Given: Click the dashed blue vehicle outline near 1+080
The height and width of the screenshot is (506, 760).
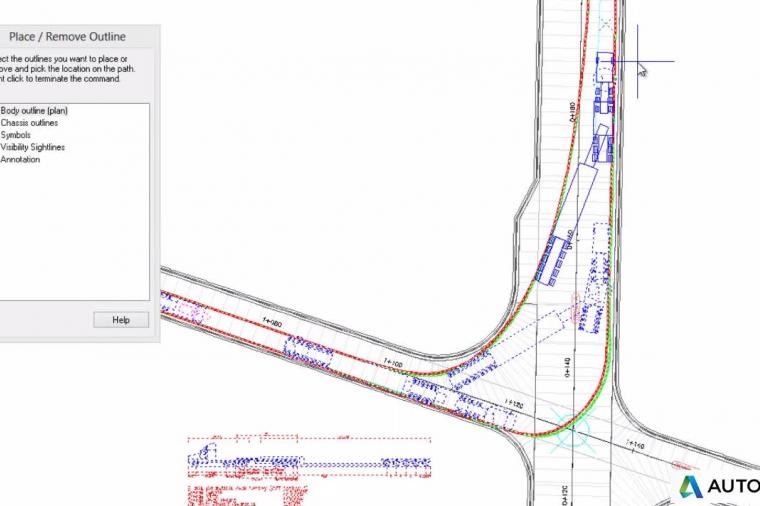Looking at the screenshot, I should pyautogui.click(x=310, y=352).
